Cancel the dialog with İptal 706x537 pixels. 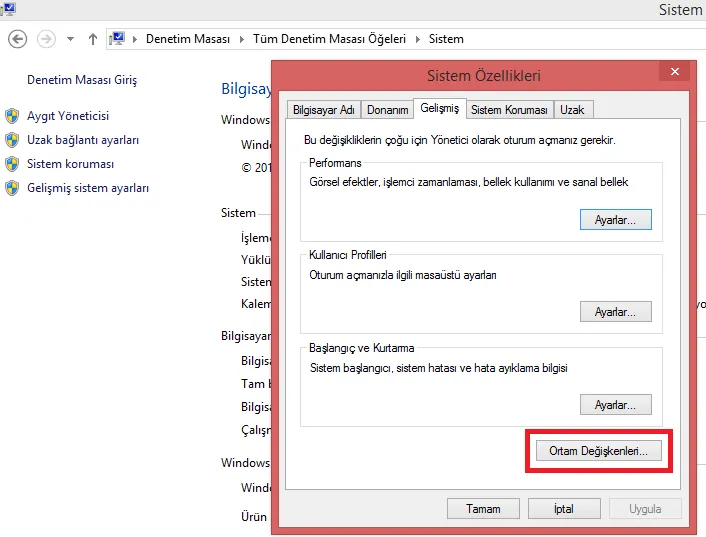564,509
